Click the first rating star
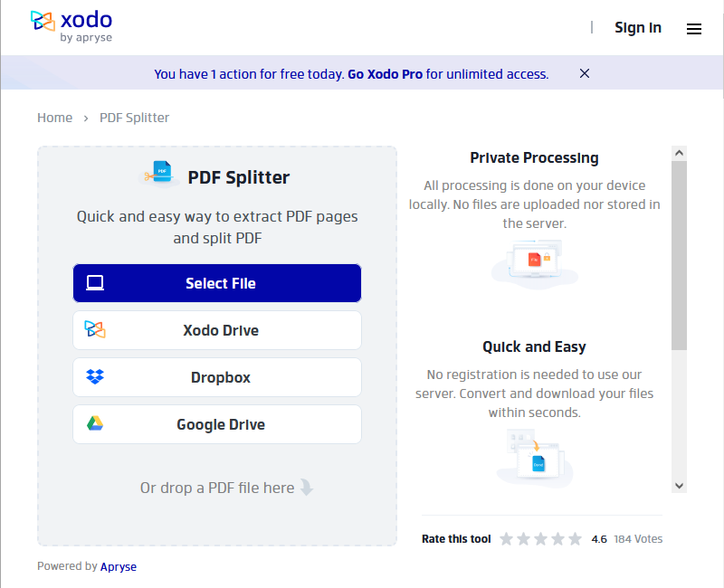 click(506, 538)
